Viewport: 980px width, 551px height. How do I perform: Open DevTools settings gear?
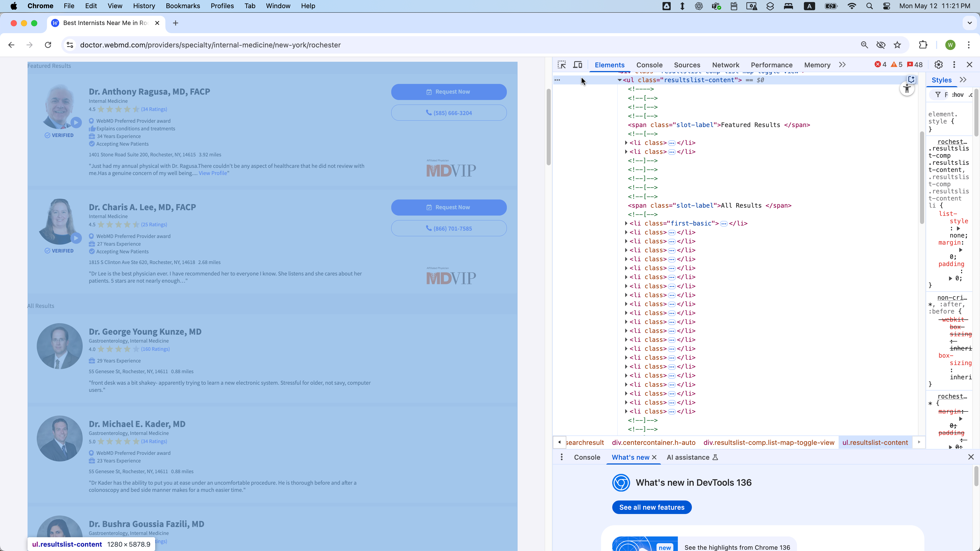[x=939, y=65]
